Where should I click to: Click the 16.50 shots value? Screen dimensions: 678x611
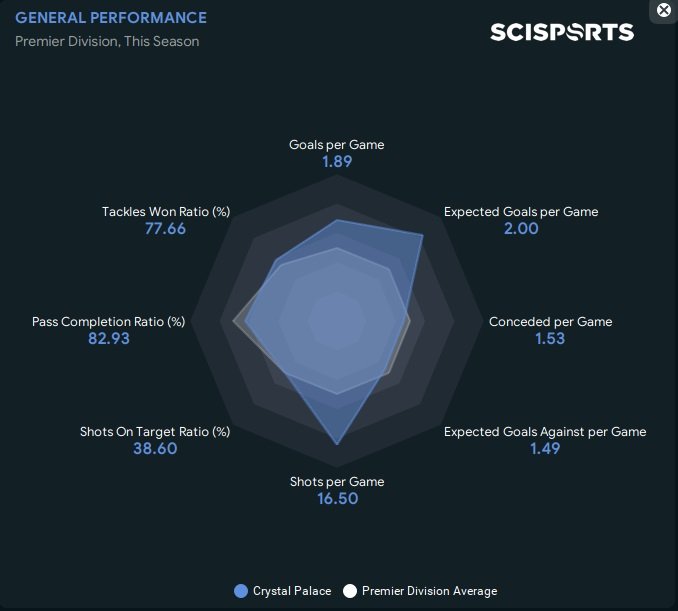tap(337, 499)
